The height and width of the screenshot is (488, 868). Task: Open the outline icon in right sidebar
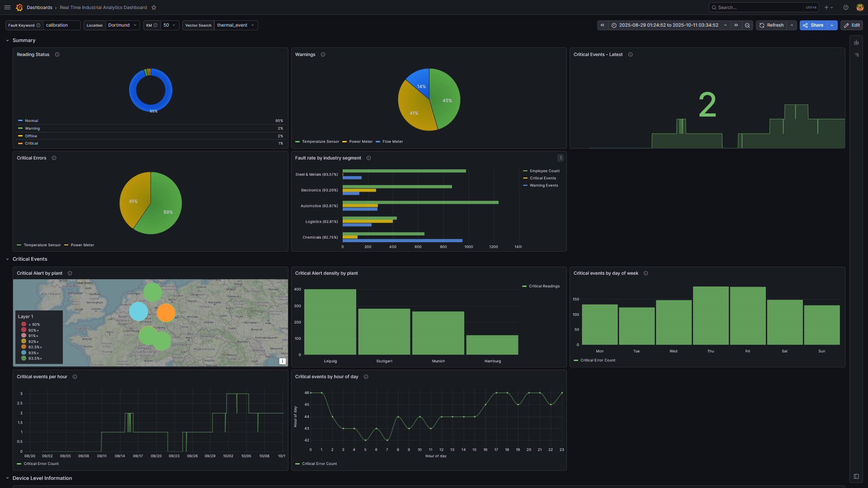pos(856,55)
